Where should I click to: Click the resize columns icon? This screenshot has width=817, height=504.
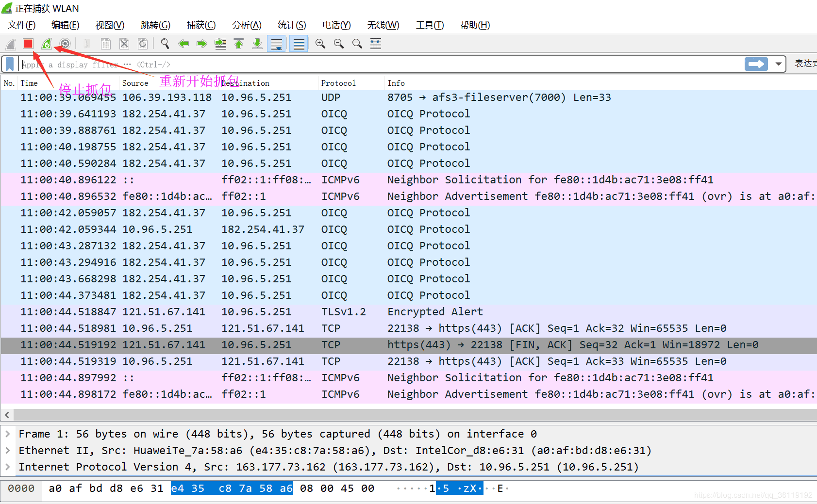376,44
